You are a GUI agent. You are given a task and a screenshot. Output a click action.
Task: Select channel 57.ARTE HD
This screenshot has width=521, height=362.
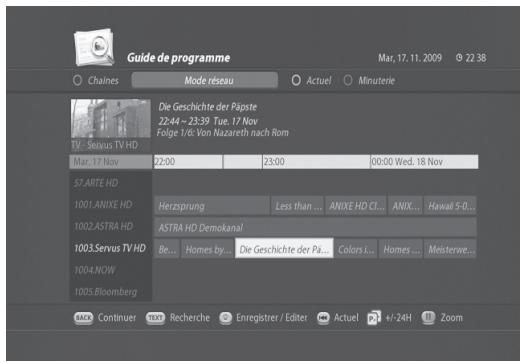pyautogui.click(x=110, y=183)
